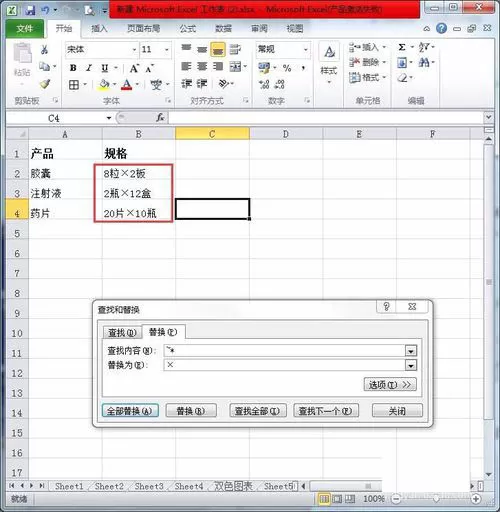Click the top align icon
The width and height of the screenshot is (500, 512).
(x=186, y=49)
